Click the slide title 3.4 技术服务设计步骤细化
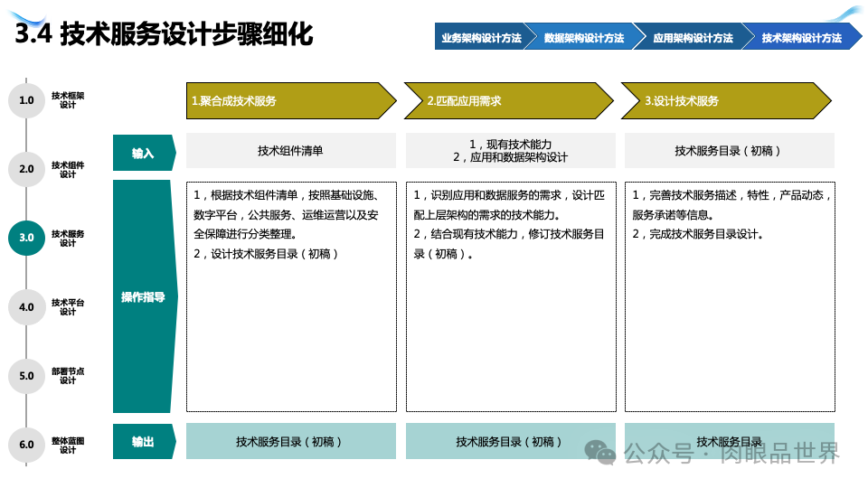The image size is (868, 488). pos(164,33)
